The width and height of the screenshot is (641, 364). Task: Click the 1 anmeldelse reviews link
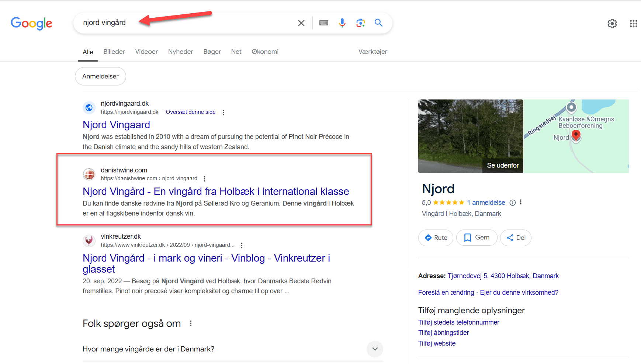tap(486, 203)
